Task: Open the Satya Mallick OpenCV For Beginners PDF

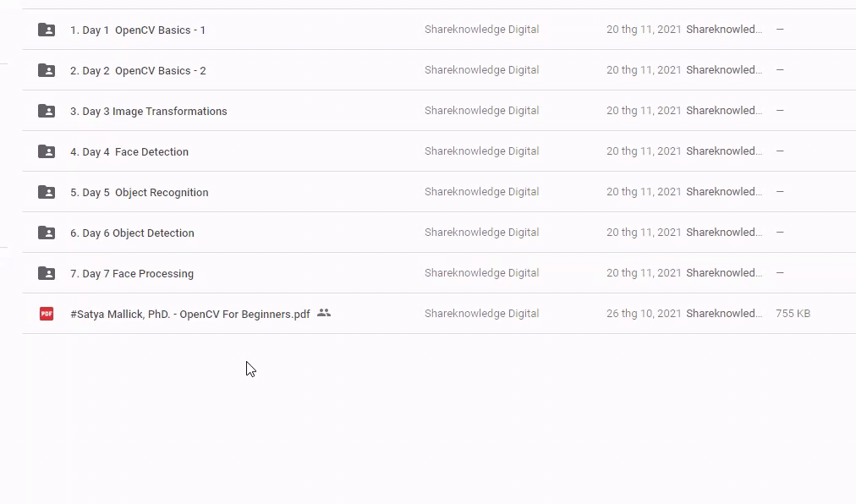Action: coord(190,315)
